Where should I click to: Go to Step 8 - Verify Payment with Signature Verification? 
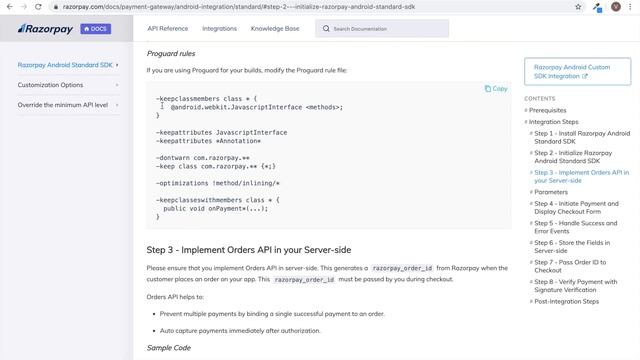[576, 286]
